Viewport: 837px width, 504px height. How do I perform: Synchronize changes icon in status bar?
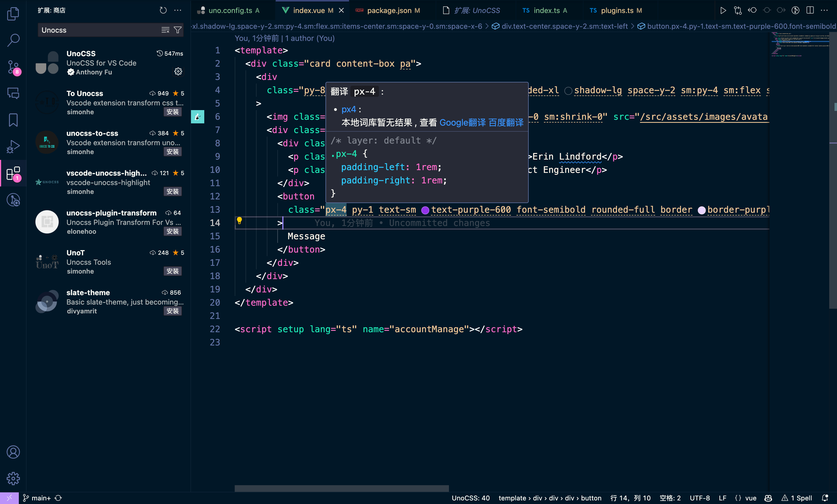[58, 498]
